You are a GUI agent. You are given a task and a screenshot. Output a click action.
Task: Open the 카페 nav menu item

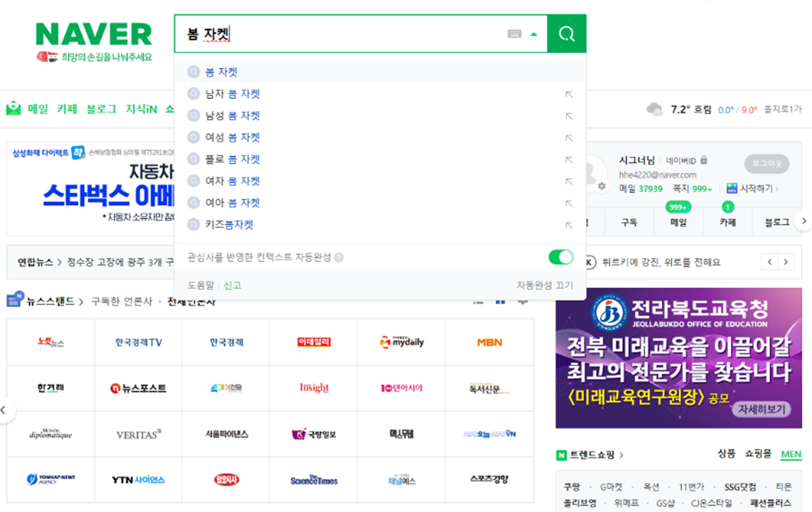pos(67,109)
